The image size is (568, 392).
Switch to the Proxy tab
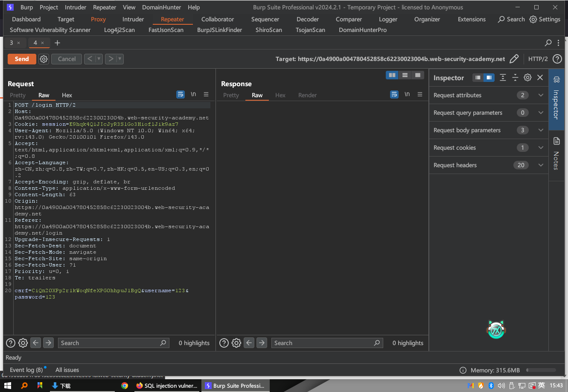(x=98, y=19)
